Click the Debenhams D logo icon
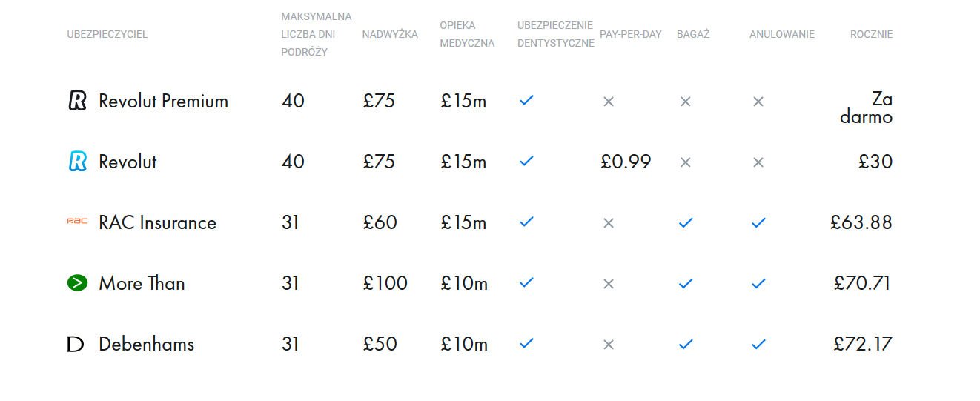 pos(76,344)
